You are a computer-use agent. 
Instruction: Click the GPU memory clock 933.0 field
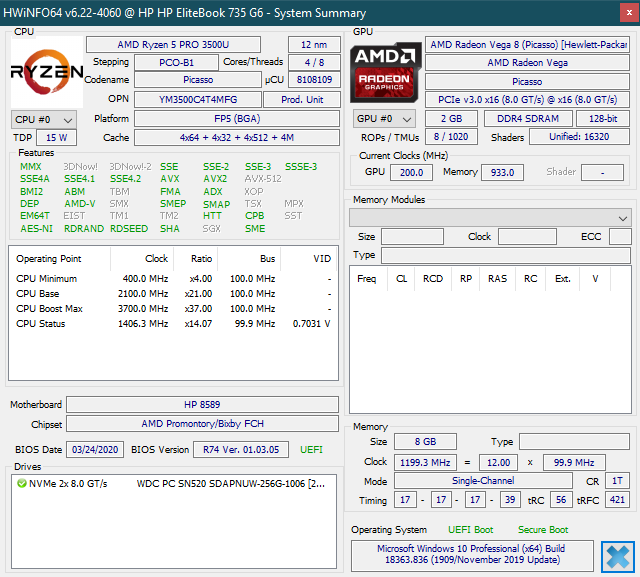coord(502,172)
